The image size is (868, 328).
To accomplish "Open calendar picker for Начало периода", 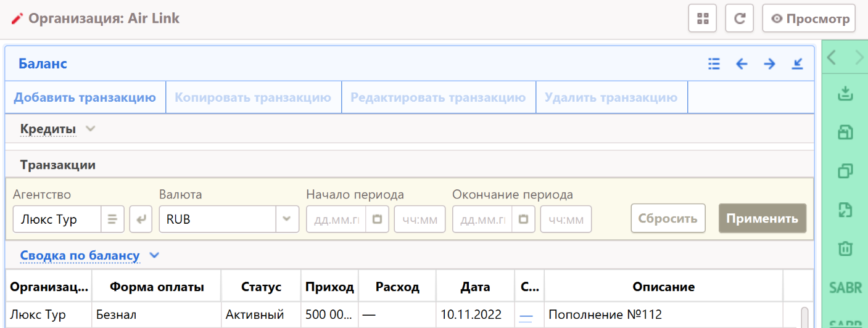I will click(x=377, y=219).
